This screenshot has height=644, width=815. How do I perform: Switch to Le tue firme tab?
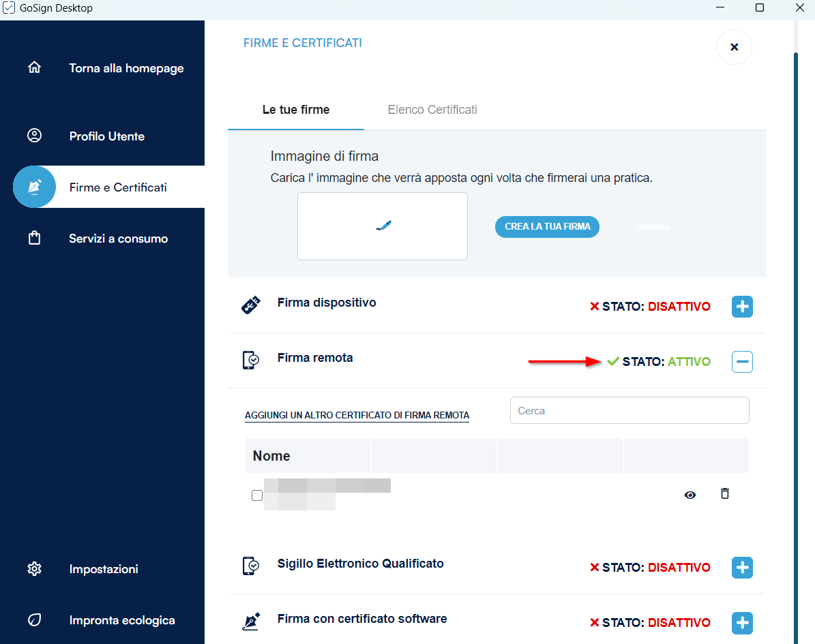pos(296,110)
